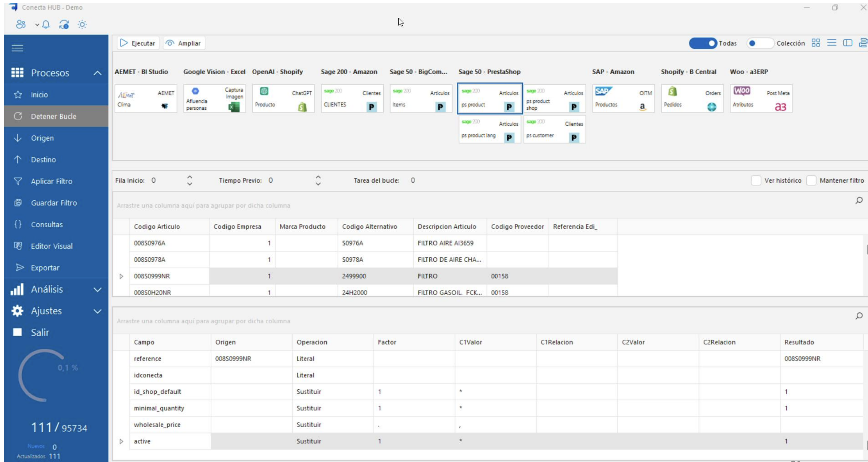Click the users icon in top toolbar
Viewport: 868px width, 462px height.
[x=21, y=24]
